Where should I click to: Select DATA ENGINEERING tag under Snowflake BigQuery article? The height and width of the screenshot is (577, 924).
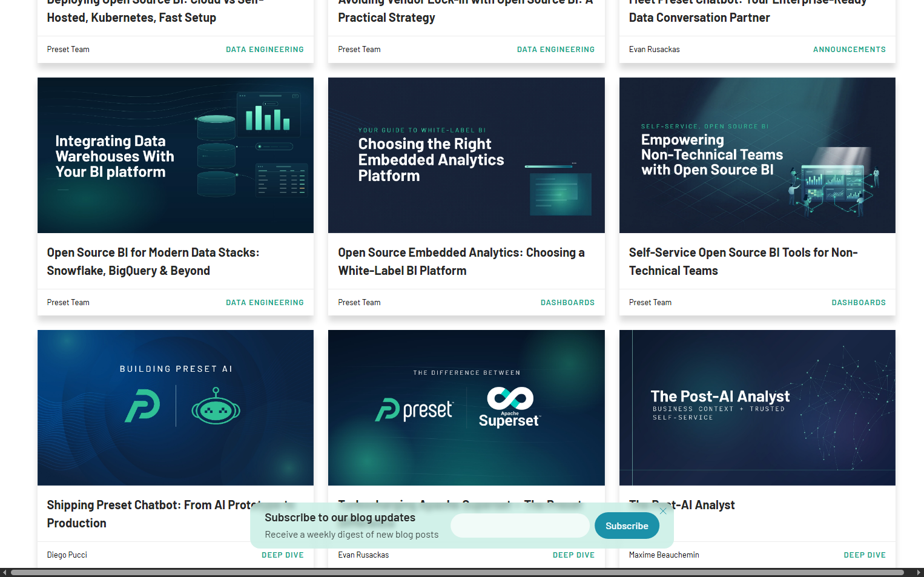point(265,303)
